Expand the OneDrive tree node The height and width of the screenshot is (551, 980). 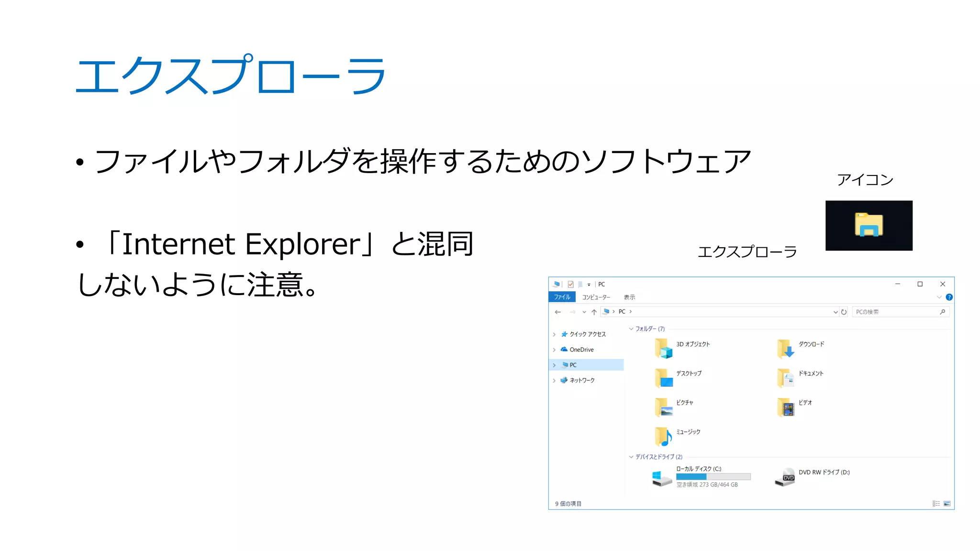554,350
